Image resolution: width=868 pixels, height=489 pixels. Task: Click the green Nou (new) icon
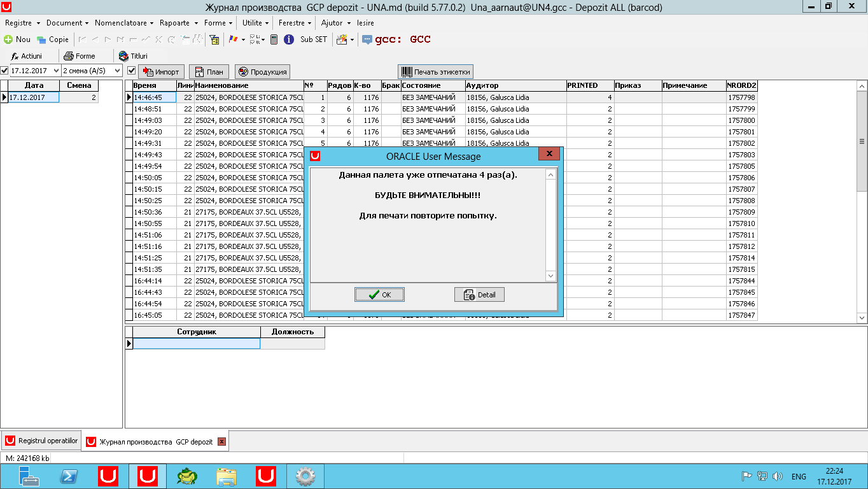(8, 39)
